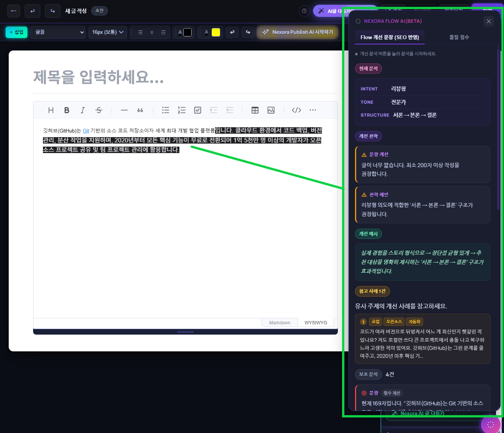The image size is (504, 433).
Task: Switch editor to Markdown mode
Action: point(279,322)
